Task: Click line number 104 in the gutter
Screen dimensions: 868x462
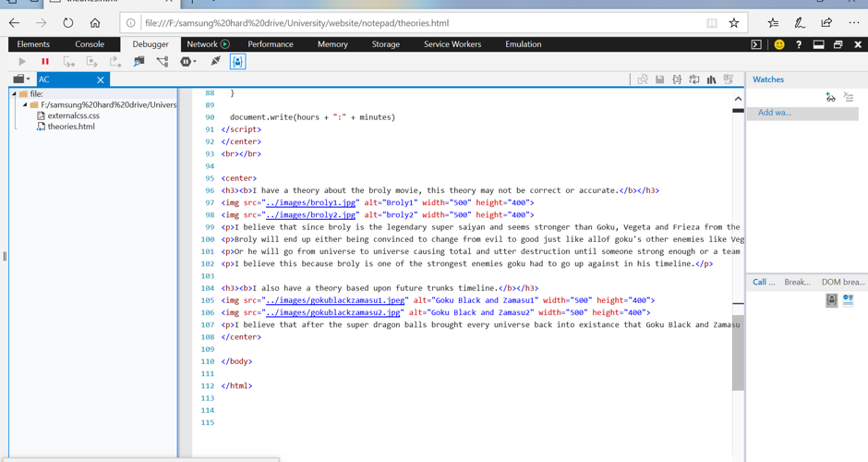Action: (208, 288)
